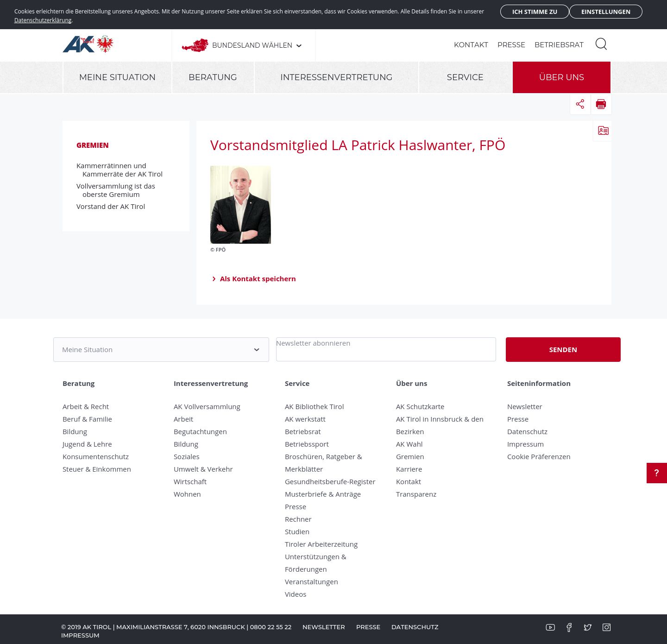Open Jugend & Lehre footer link
The width and height of the screenshot is (667, 644).
[x=87, y=444]
